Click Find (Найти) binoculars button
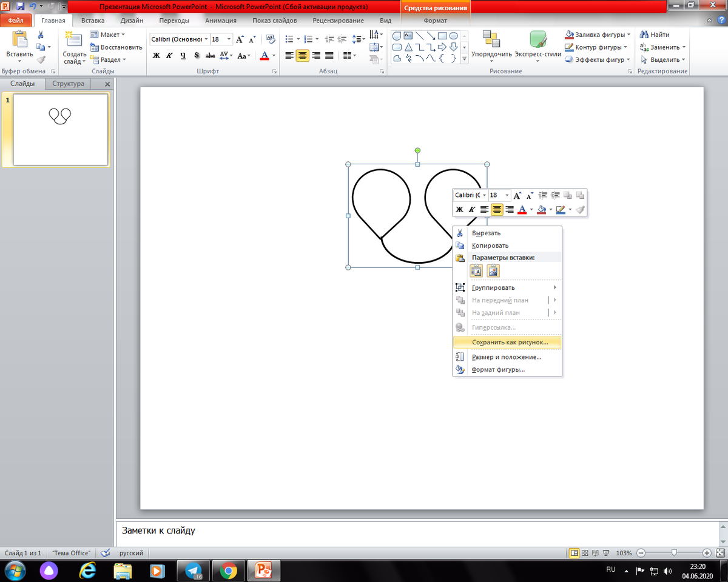The height and width of the screenshot is (582, 728). click(654, 35)
